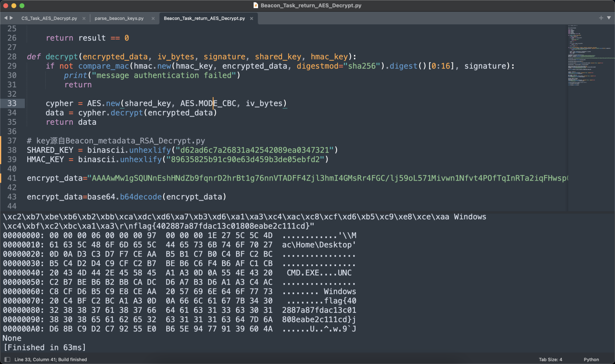
Task: Go to next tab with right arrow
Action: [11, 18]
